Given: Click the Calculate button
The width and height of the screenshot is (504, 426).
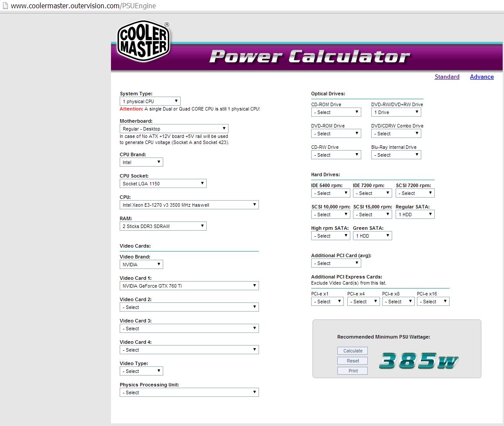Looking at the screenshot, I should click(353, 351).
